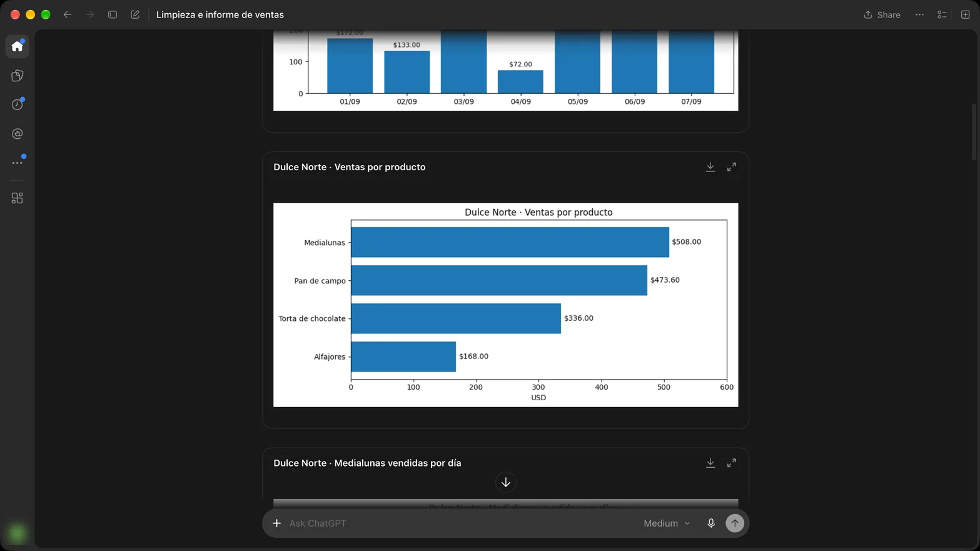Open the profile avatar at the sidebar bottom

(x=18, y=533)
